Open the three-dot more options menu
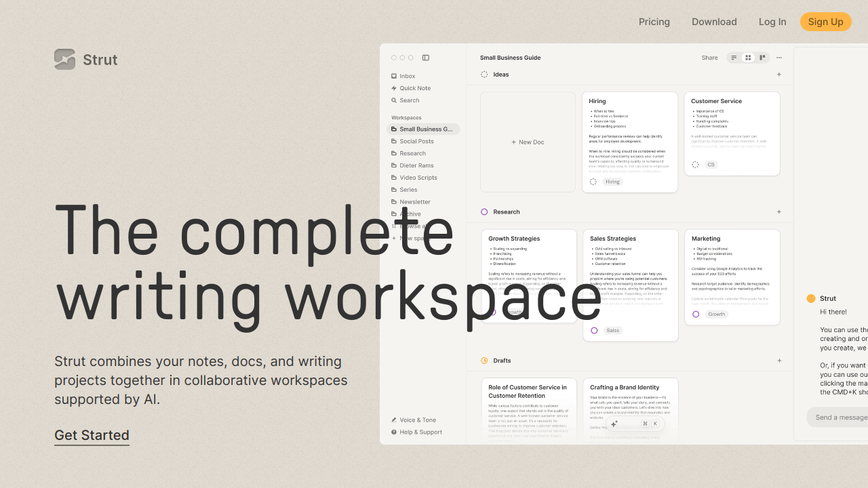Image resolution: width=868 pixels, height=488 pixels. [x=779, y=58]
